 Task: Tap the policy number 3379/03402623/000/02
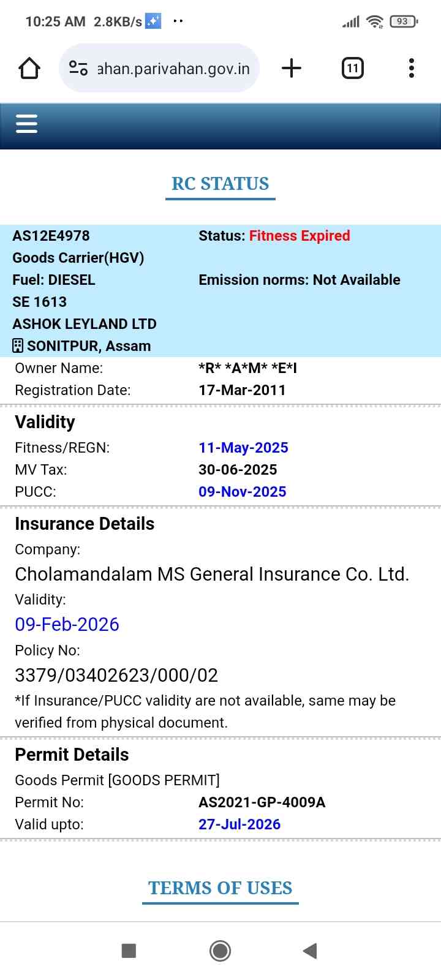click(x=116, y=675)
